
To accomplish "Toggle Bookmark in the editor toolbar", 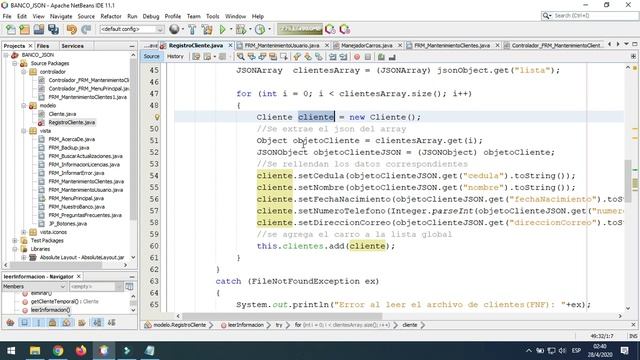I will 318,57.
